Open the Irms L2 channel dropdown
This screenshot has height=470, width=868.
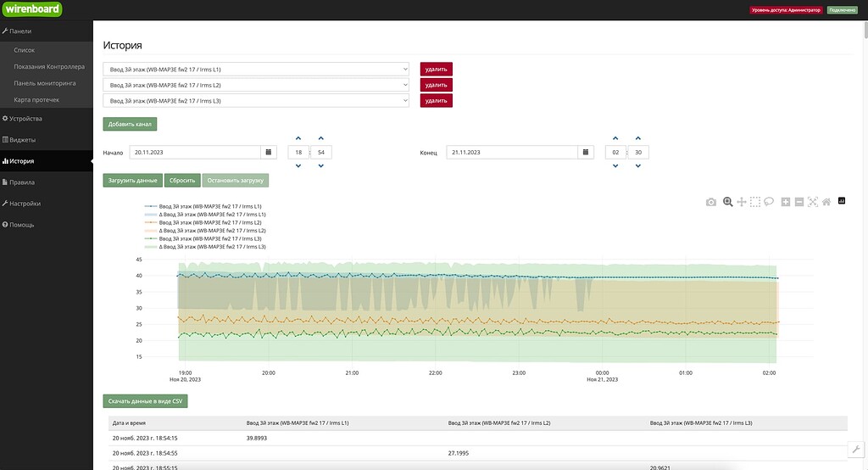coord(256,85)
